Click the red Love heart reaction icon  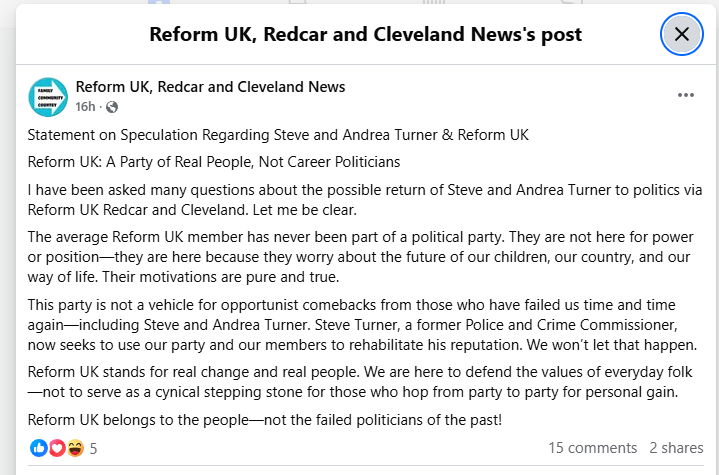(x=56, y=448)
